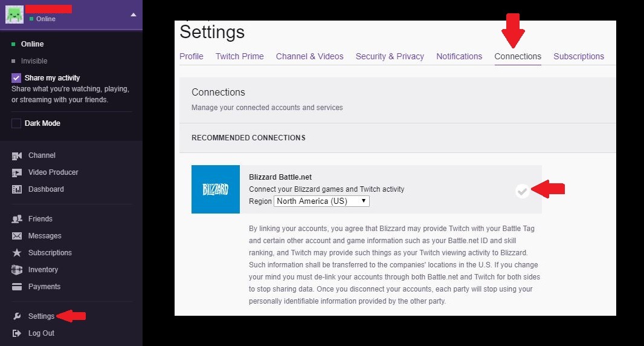This screenshot has height=346, width=644.
Task: Uncheck the Share my activity checkbox
Action: (x=16, y=78)
